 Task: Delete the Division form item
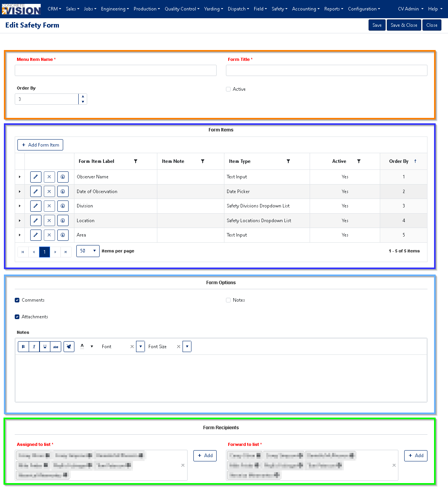coord(49,206)
